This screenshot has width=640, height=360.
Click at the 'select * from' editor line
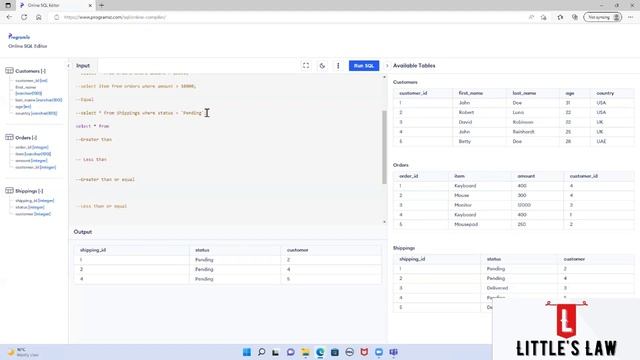[92, 126]
